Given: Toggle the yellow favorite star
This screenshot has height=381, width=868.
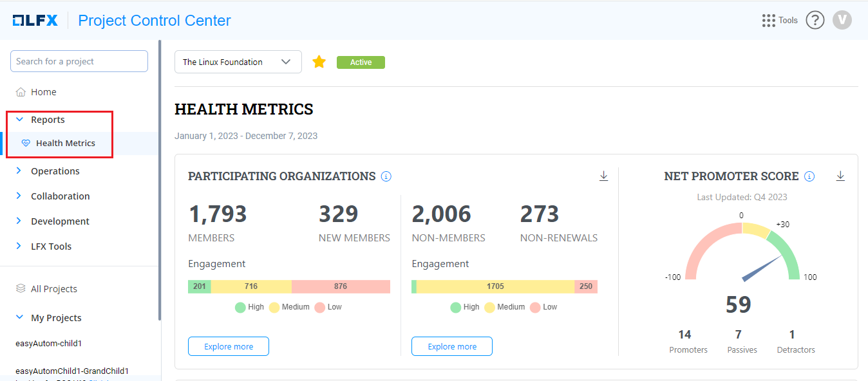Looking at the screenshot, I should pyautogui.click(x=319, y=62).
